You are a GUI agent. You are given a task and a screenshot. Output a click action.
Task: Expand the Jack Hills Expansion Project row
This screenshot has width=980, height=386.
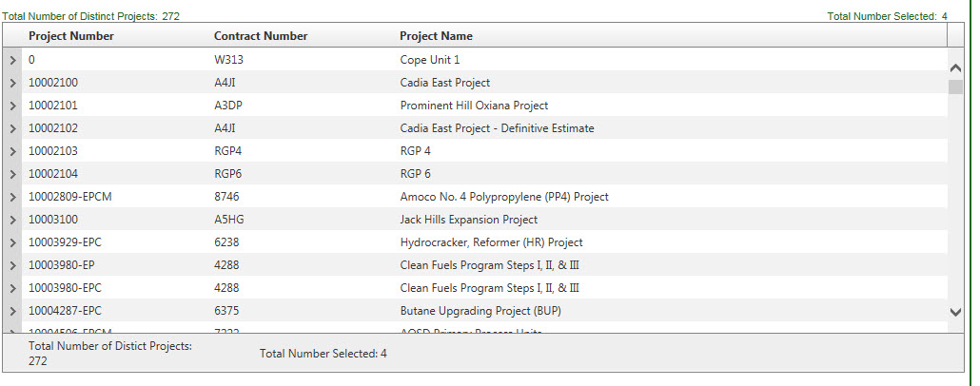(x=12, y=220)
